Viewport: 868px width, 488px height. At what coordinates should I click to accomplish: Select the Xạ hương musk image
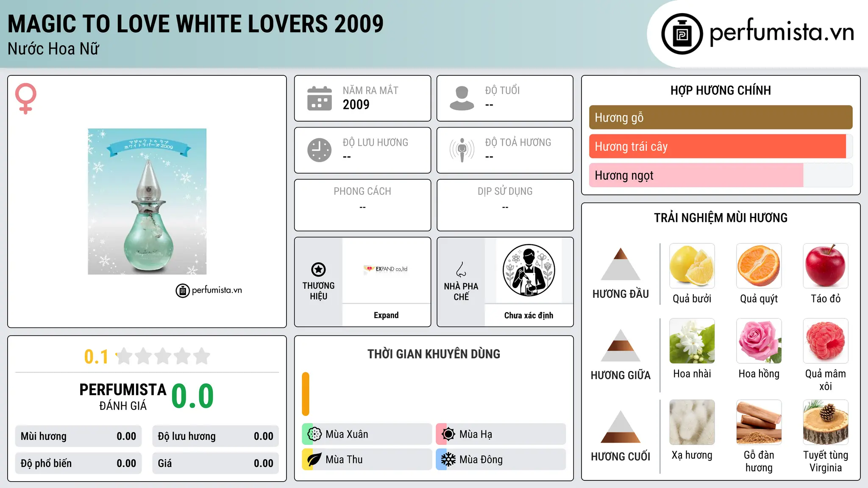click(692, 422)
